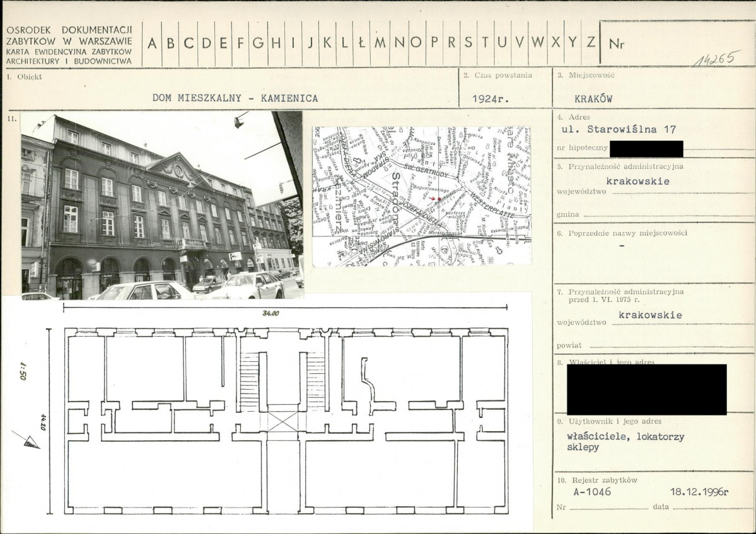Select the letter Z index box
The image size is (756, 534).
591,44
